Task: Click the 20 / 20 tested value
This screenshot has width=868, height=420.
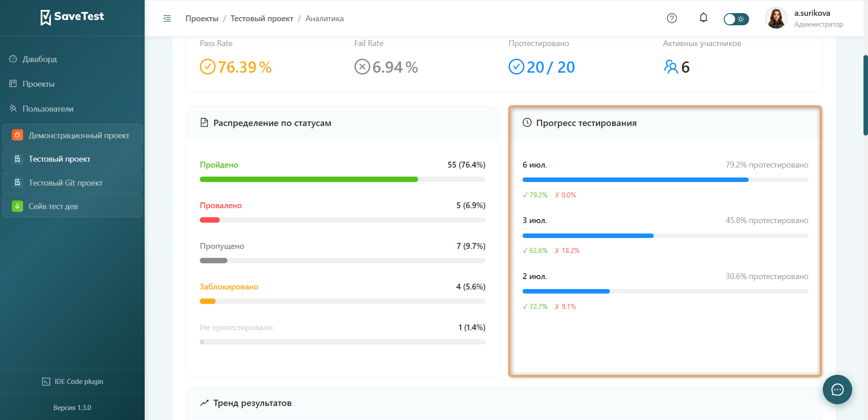Action: click(551, 67)
